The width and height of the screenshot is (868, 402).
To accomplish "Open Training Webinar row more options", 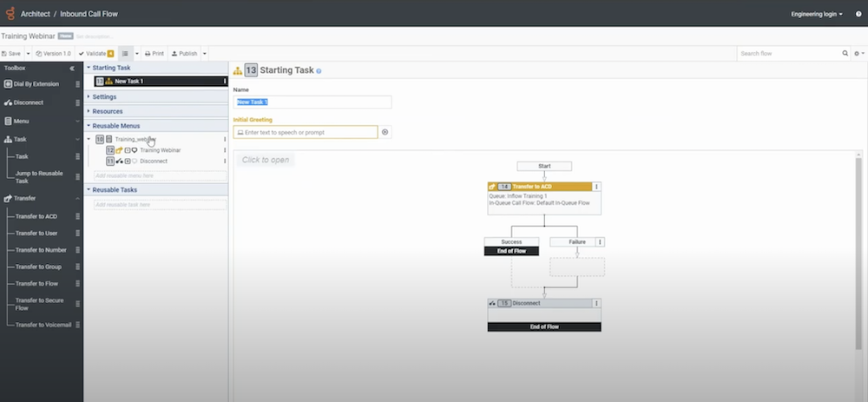I will (x=225, y=150).
